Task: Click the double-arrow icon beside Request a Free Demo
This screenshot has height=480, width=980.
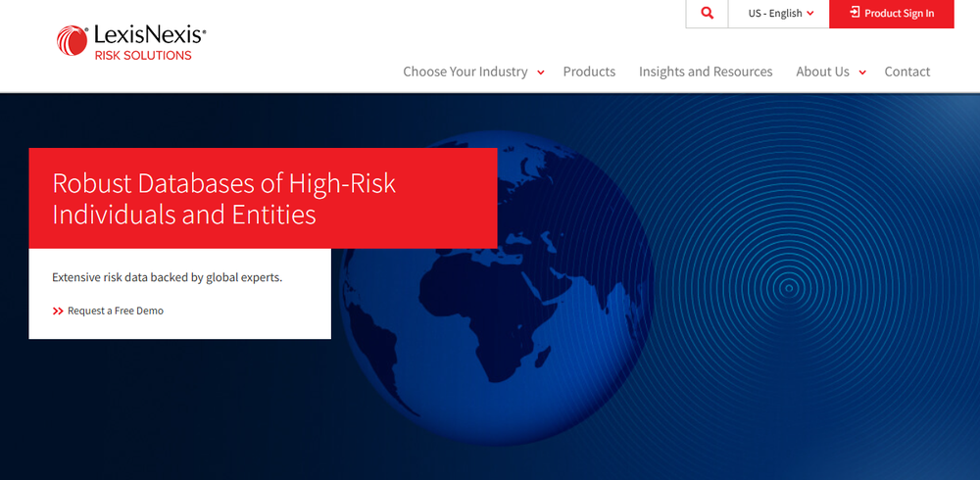Action: tap(58, 312)
